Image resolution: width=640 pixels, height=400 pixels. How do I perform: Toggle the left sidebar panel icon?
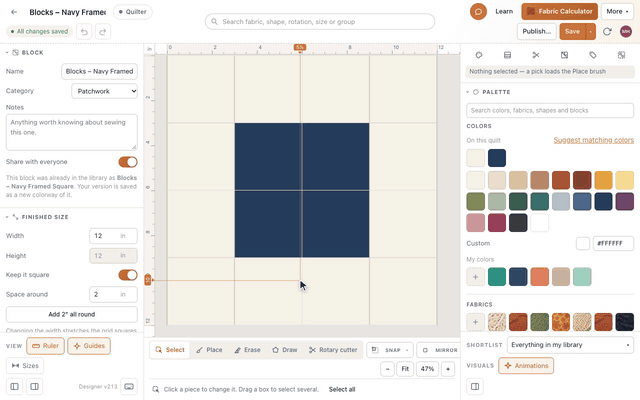(x=14, y=386)
